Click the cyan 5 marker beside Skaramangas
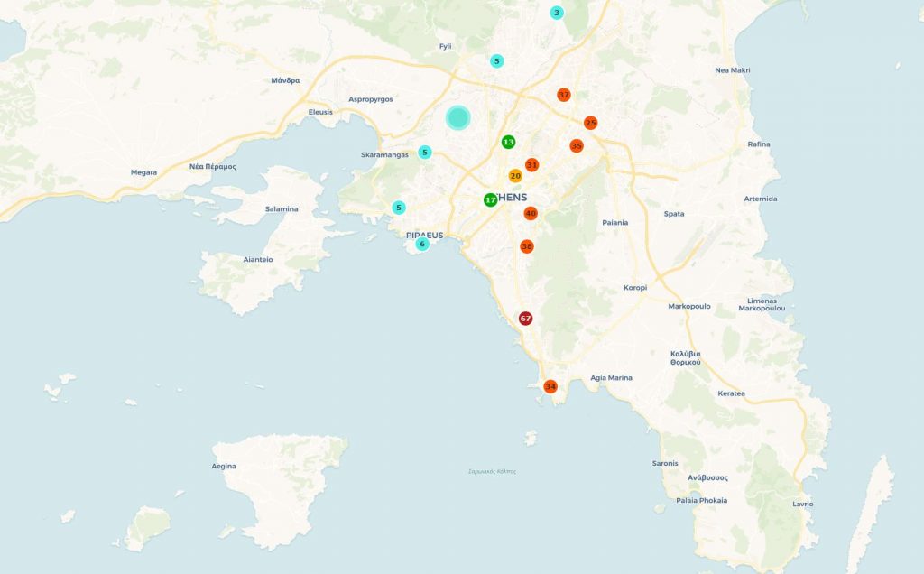Screen dimensions: 924x574 coord(425,153)
